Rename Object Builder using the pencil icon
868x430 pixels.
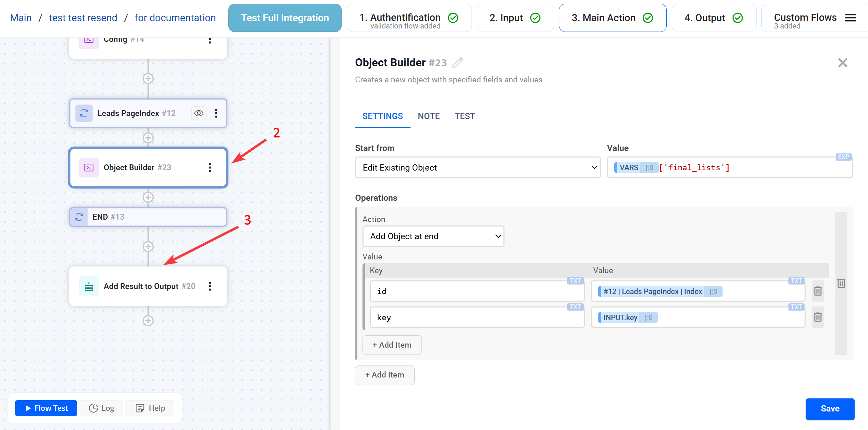pos(458,63)
